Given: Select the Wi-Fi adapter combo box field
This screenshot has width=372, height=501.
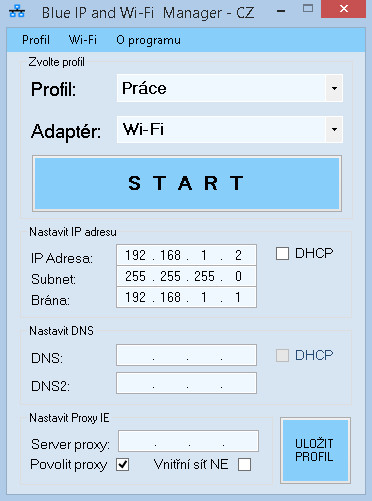Looking at the screenshot, I should tap(230, 129).
